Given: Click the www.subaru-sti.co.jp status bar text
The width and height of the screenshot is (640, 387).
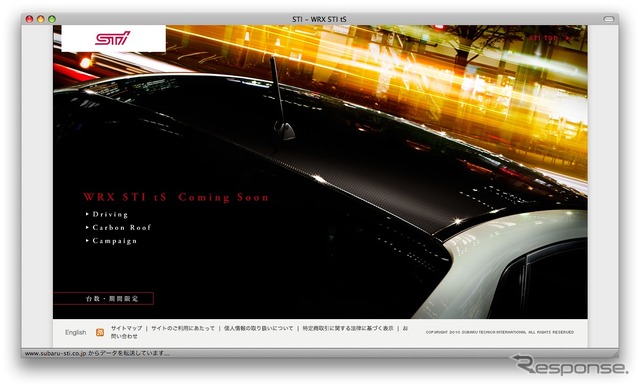Looking at the screenshot, I should click(x=97, y=353).
